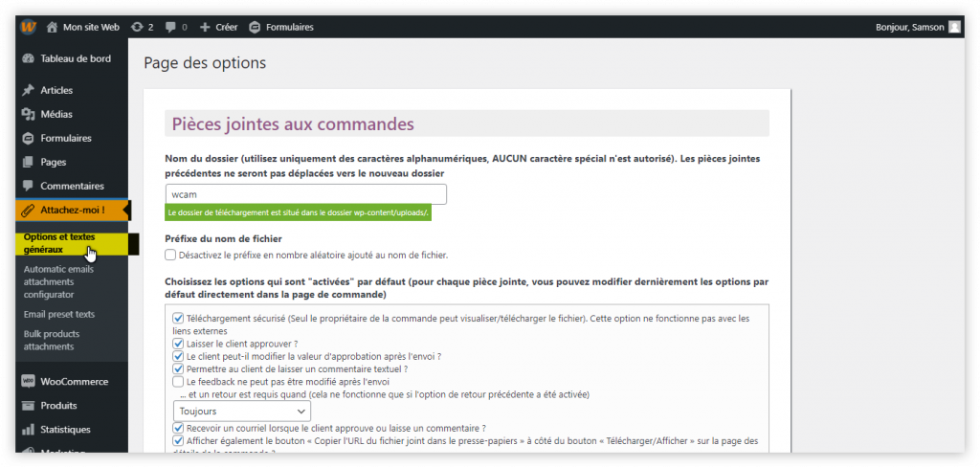The height and width of the screenshot is (468, 980).
Task: Open the Pages menu item
Action: (54, 162)
